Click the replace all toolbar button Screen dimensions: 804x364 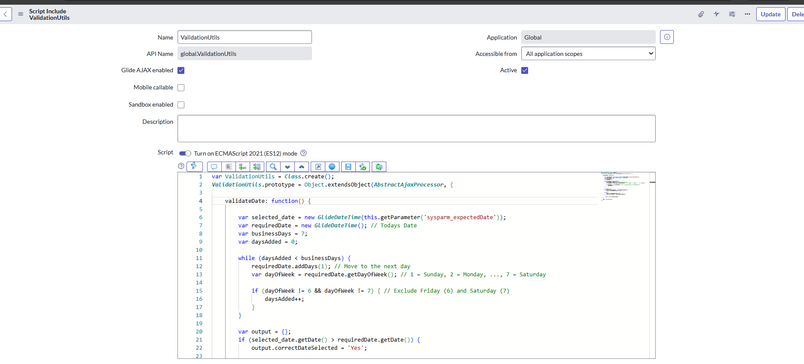tap(257, 166)
